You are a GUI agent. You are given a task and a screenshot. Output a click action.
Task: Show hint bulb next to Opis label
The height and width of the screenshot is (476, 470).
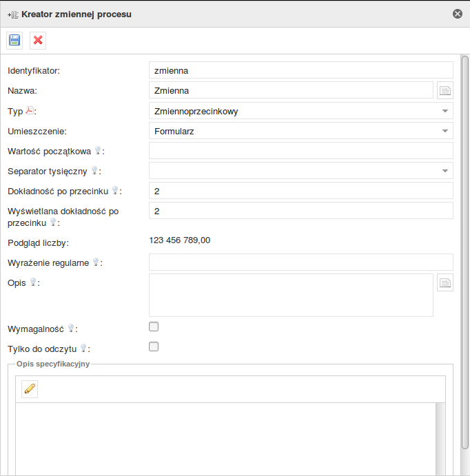pos(33,282)
